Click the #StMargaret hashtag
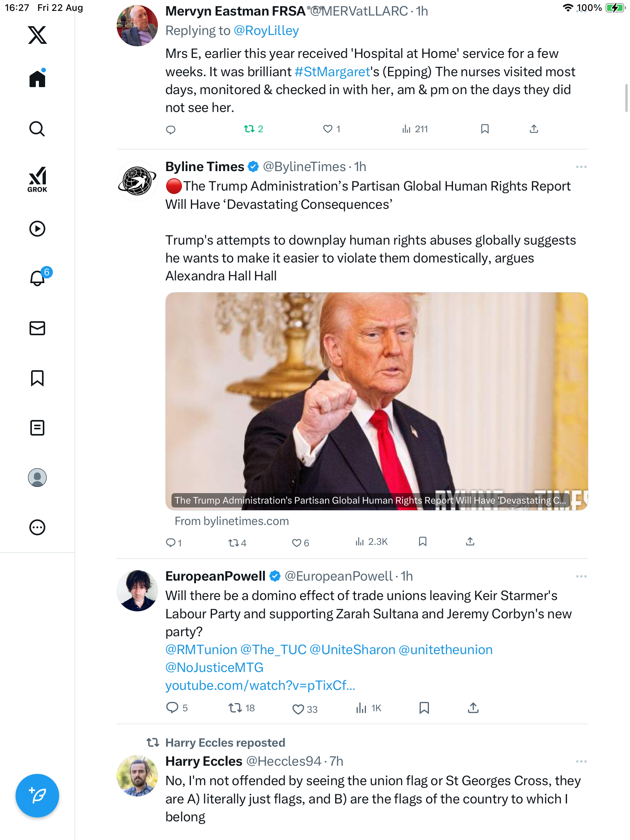 332,72
